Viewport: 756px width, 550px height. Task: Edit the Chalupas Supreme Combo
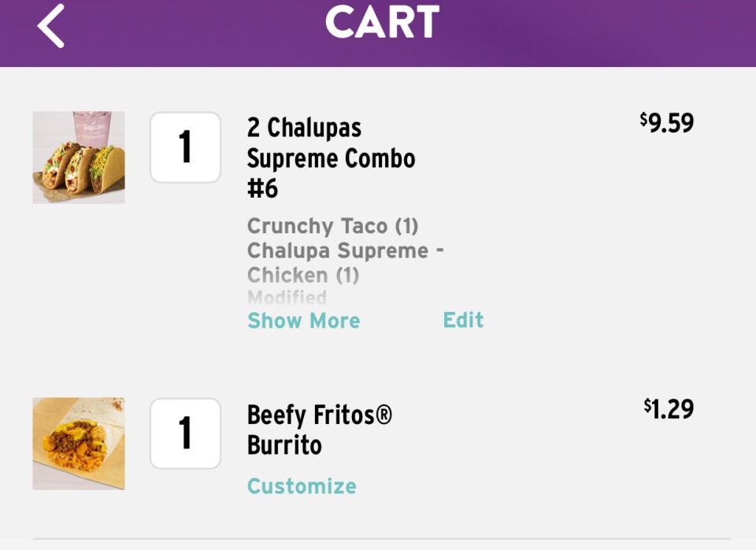[463, 320]
